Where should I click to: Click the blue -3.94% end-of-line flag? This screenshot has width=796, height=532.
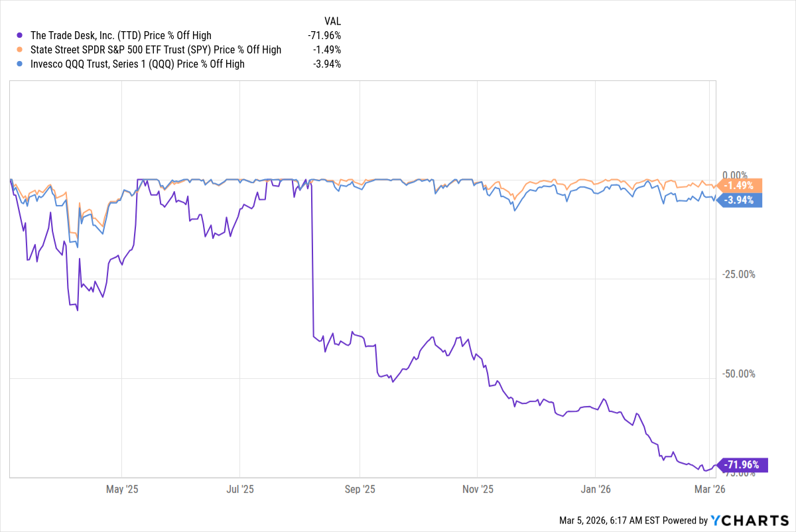pos(740,200)
